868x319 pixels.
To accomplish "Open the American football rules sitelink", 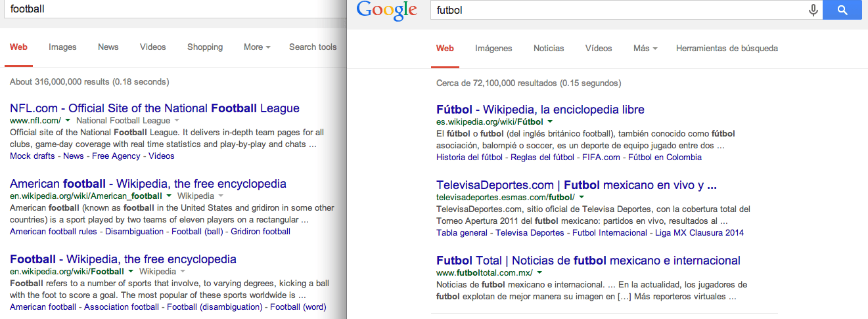I will coord(53,232).
